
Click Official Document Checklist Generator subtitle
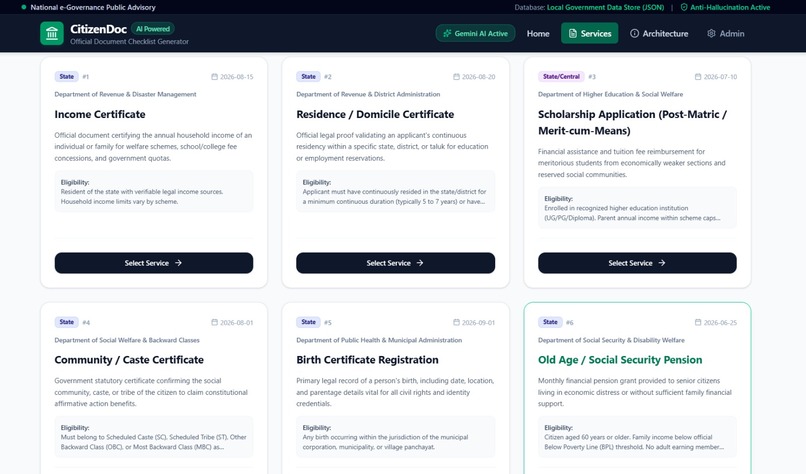tap(130, 42)
